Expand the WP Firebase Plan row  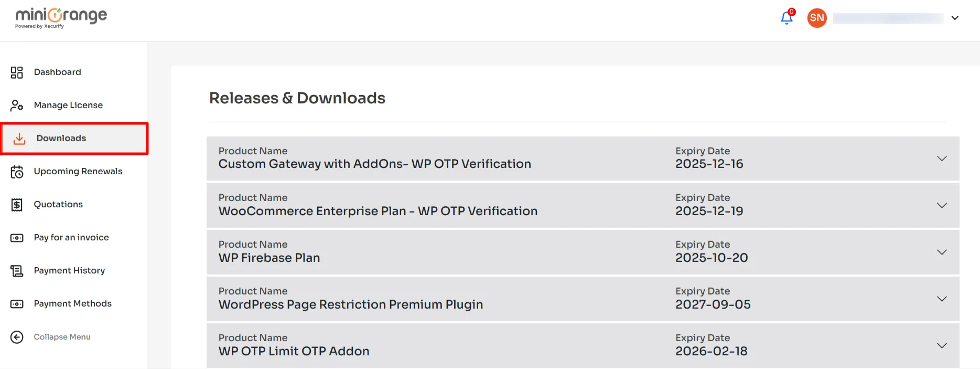pyautogui.click(x=942, y=252)
